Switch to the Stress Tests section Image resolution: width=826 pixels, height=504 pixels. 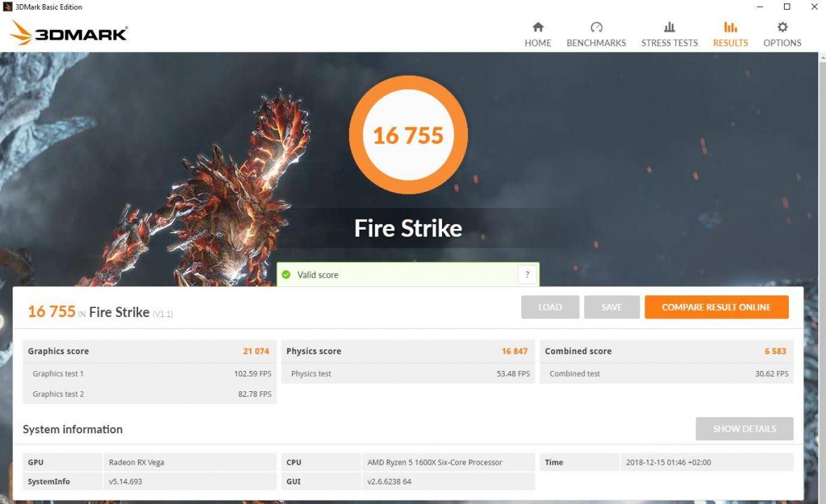(669, 43)
